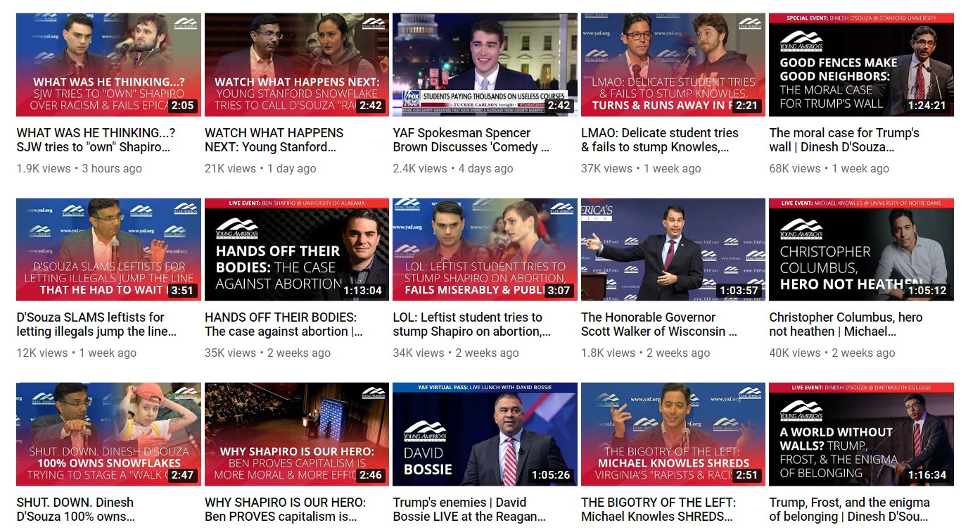
Task: Click 'Christopher Columbus, hero not heathen' title
Action: click(833, 324)
